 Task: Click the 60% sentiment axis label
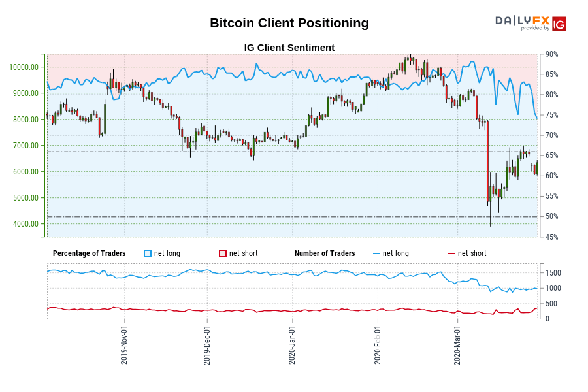pyautogui.click(x=551, y=176)
